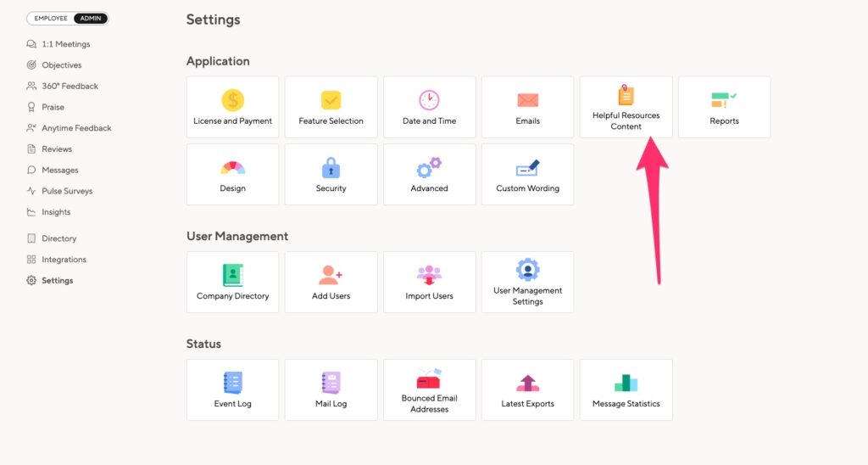This screenshot has height=465, width=868.
Task: Click the Latest Exports label
Action: 527,403
